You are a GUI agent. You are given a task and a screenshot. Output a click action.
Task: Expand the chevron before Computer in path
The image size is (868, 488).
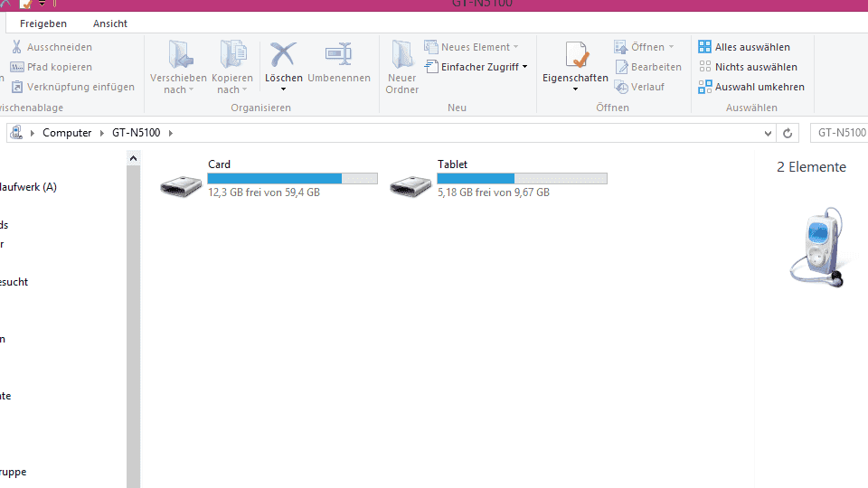pyautogui.click(x=33, y=133)
